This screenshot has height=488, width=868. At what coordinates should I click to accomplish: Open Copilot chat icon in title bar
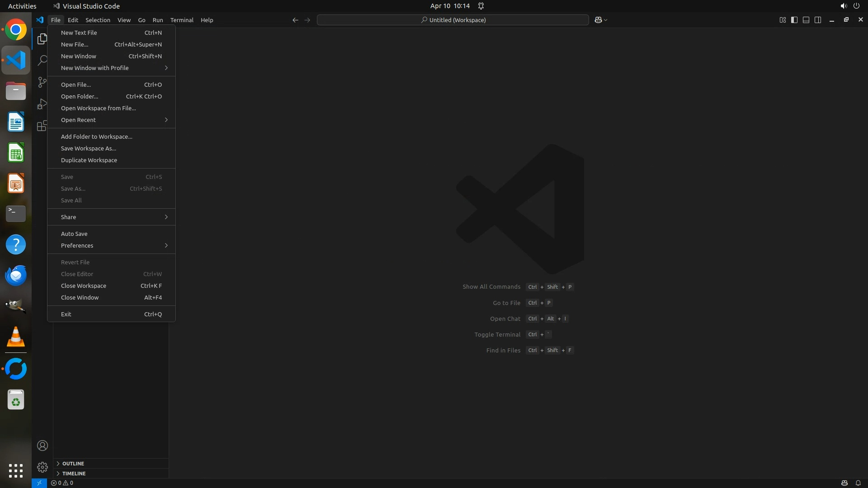click(598, 20)
